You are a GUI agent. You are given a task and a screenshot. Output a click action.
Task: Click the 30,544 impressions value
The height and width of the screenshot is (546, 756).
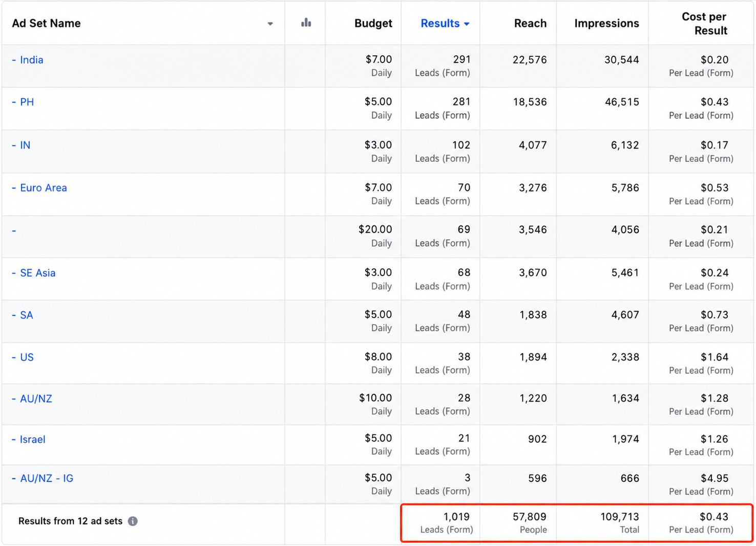tap(622, 59)
